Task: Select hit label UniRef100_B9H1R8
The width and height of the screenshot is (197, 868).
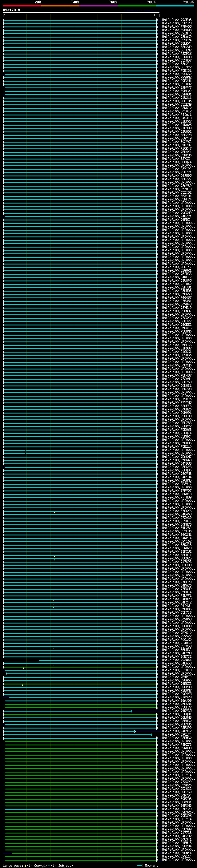Action: click(x=176, y=23)
